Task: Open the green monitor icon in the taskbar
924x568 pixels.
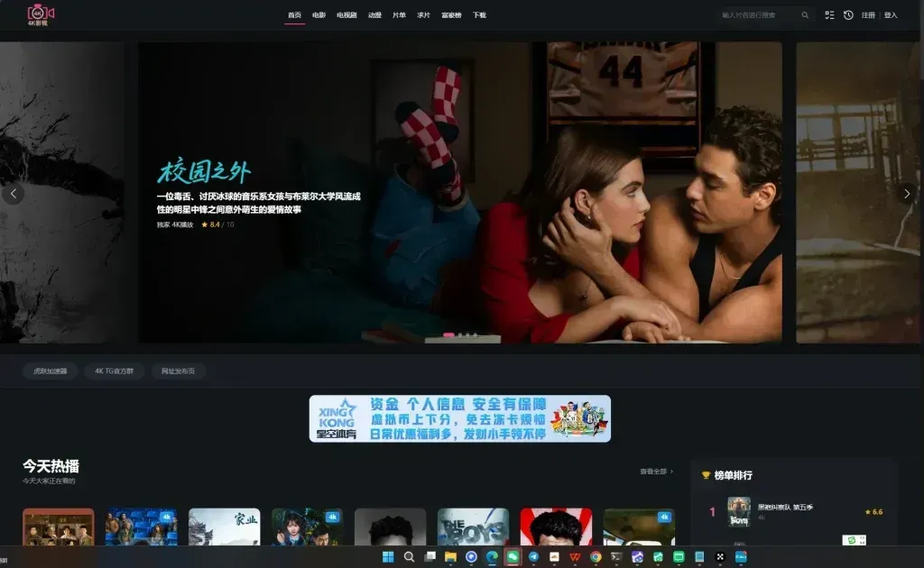Action: [x=679, y=557]
